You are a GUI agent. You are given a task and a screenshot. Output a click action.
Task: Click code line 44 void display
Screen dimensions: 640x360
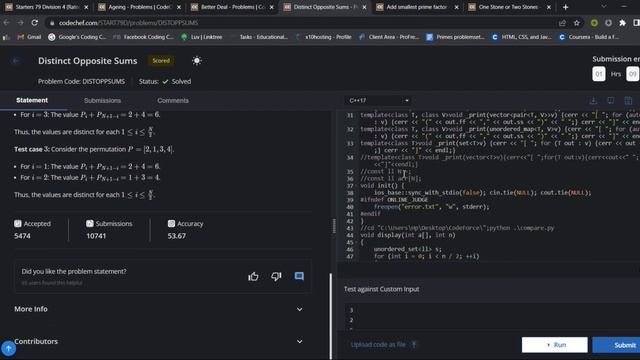click(x=408, y=235)
